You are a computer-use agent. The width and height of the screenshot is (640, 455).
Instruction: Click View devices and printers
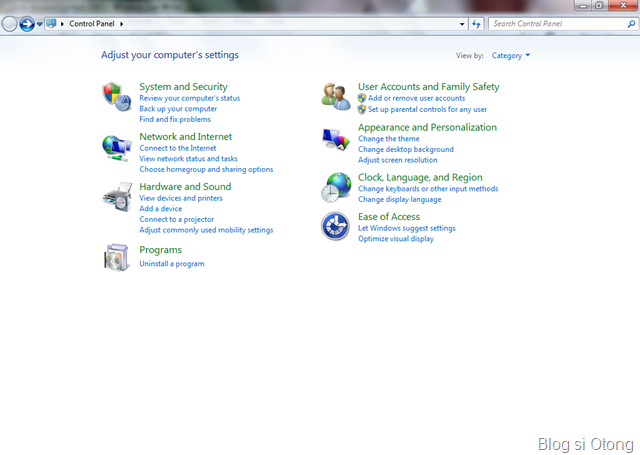coord(181,198)
